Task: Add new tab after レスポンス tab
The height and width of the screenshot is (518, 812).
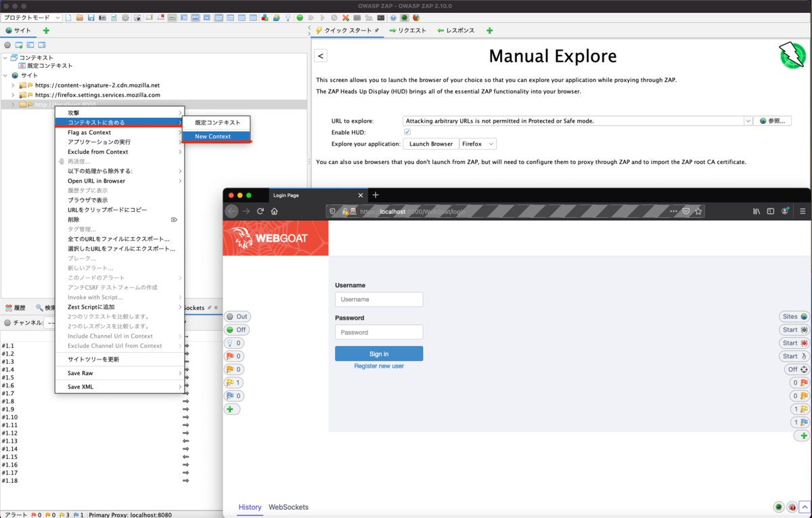Action: click(489, 30)
